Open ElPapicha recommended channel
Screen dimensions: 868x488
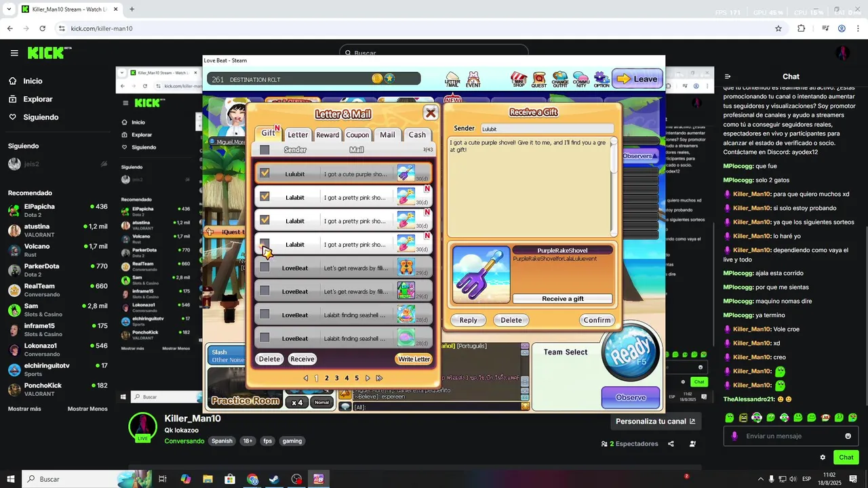point(58,210)
